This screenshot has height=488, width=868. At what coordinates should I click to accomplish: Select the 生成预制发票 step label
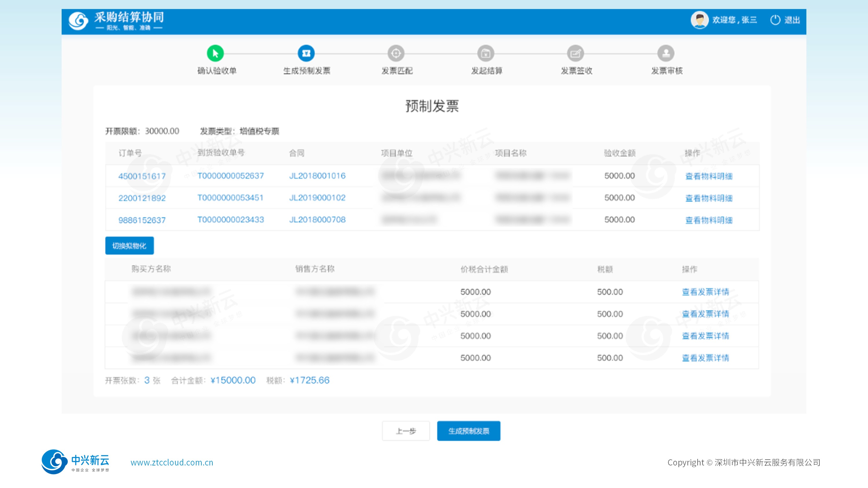[307, 71]
